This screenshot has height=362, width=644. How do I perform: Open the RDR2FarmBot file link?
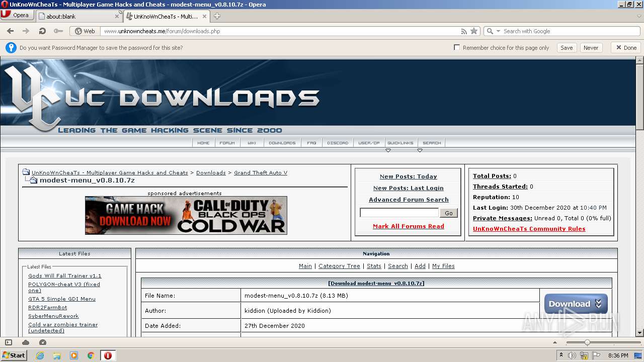tap(48, 307)
